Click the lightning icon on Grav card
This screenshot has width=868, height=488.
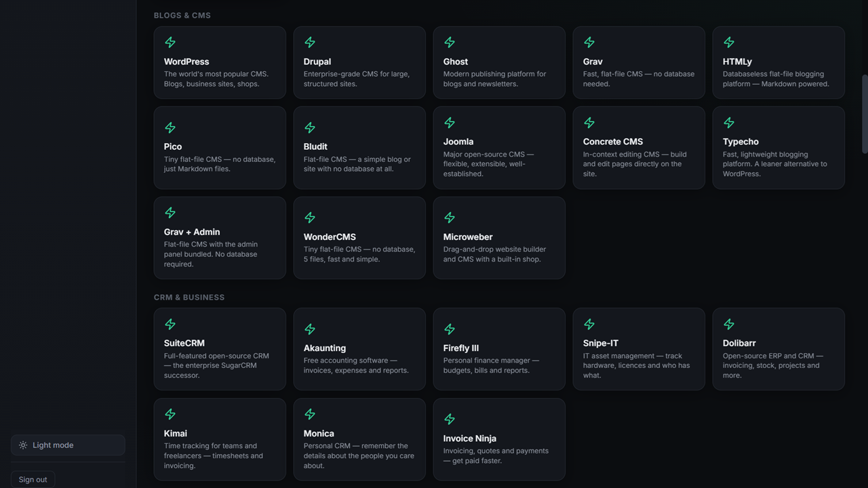(x=589, y=43)
